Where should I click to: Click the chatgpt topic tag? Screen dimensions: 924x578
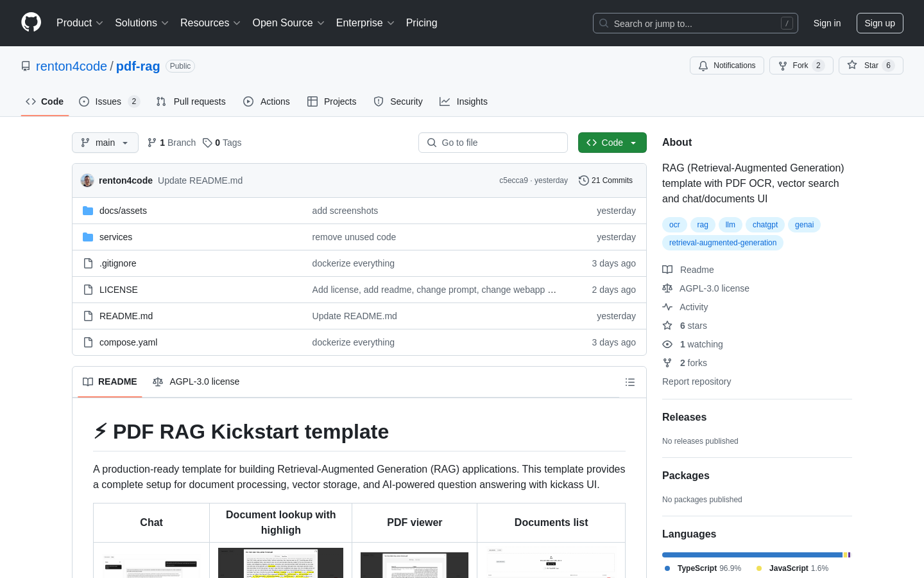[765, 225]
